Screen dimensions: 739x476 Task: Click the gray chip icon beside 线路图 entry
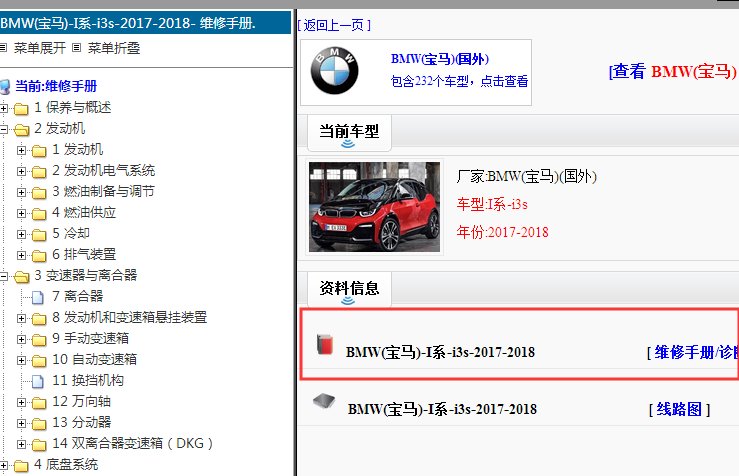(x=324, y=401)
